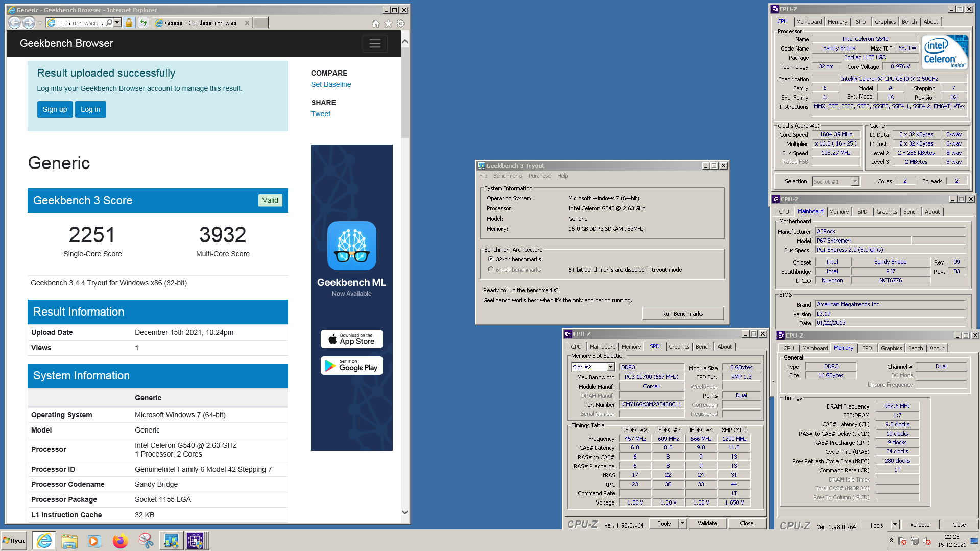Click the IE forward arrow button
980x551 pixels.
click(x=29, y=22)
